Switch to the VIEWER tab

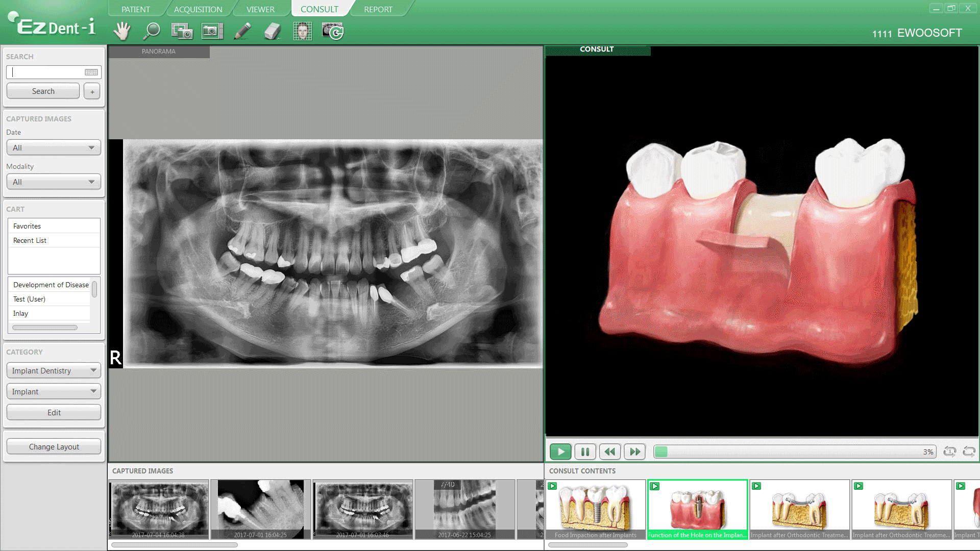pos(260,9)
